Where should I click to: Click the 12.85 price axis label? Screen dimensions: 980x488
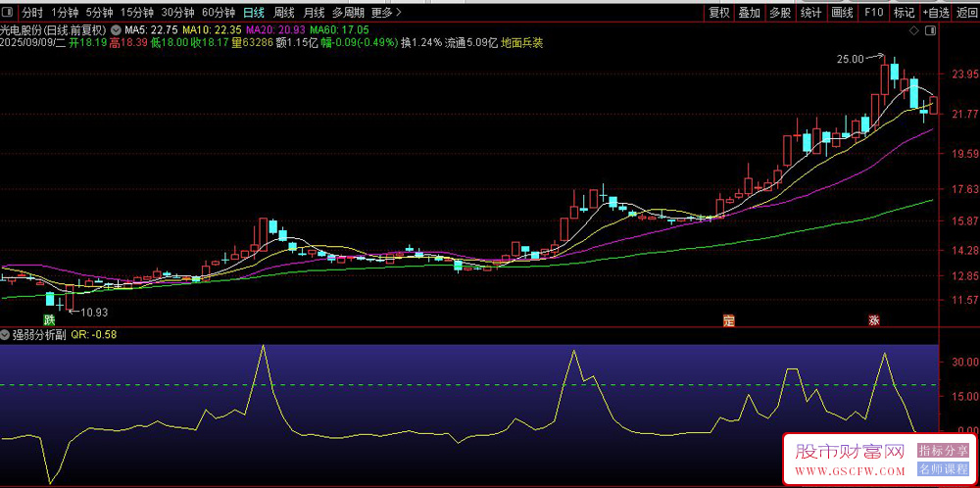pyautogui.click(x=965, y=275)
